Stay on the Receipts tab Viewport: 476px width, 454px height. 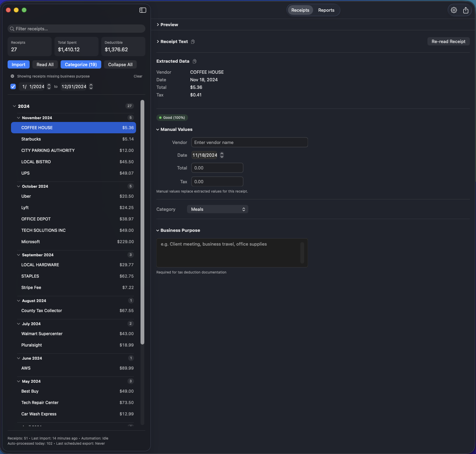(300, 10)
